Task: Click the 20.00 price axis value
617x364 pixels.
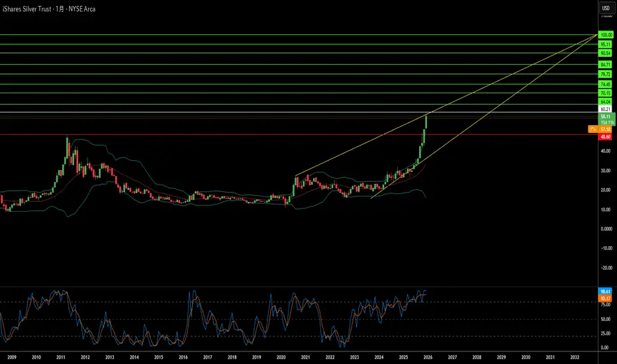Action: point(606,190)
